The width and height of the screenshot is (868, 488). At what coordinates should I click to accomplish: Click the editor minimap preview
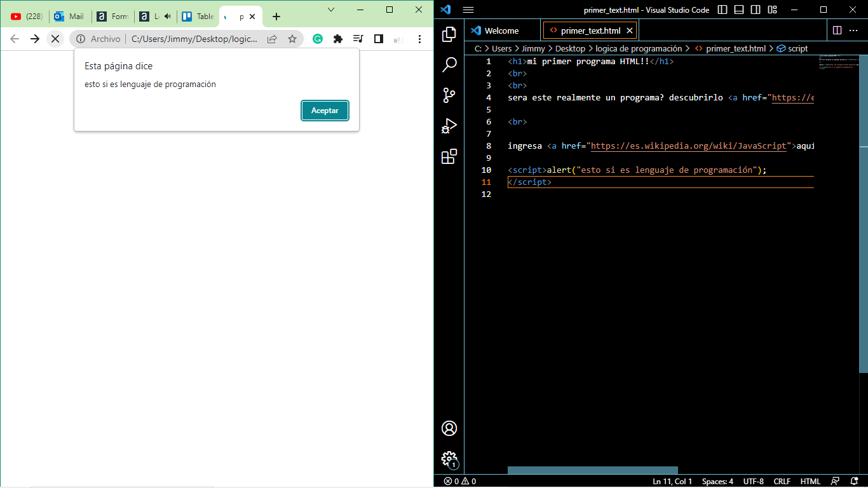[837, 64]
